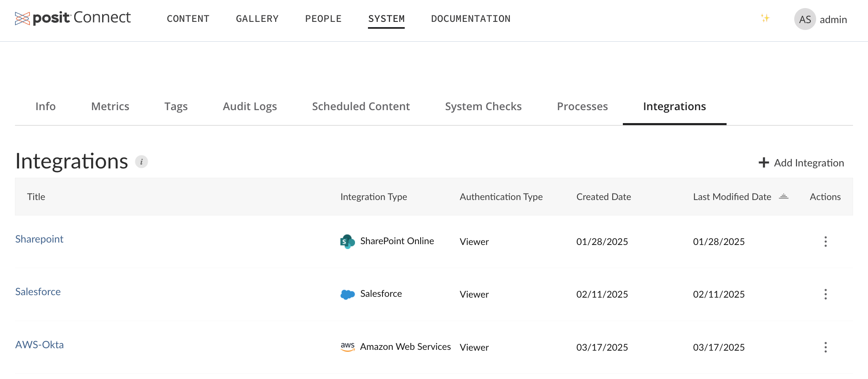Image resolution: width=868 pixels, height=379 pixels.
Task: Click the Title column header
Action: 36,196
